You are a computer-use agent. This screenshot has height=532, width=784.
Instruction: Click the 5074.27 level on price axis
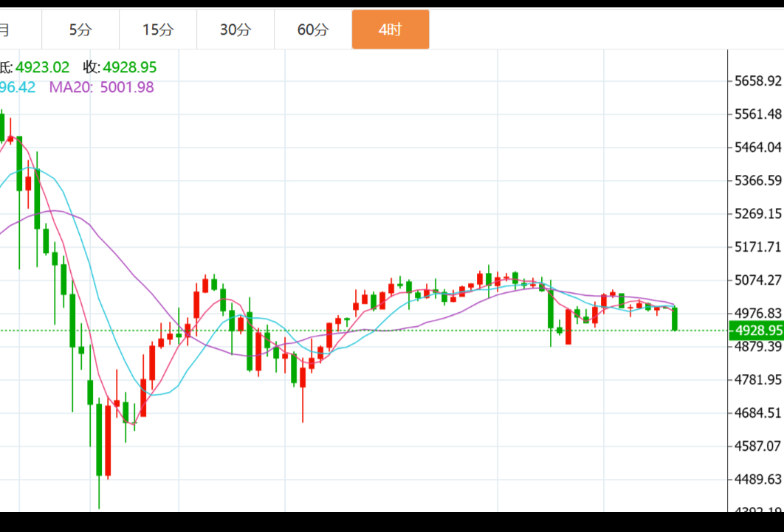pos(758,280)
